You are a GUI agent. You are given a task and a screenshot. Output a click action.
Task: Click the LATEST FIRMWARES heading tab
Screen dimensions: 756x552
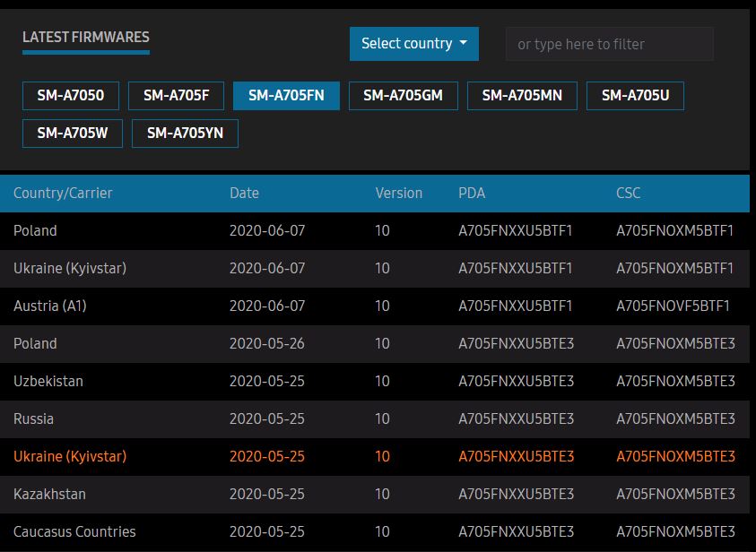tap(86, 38)
